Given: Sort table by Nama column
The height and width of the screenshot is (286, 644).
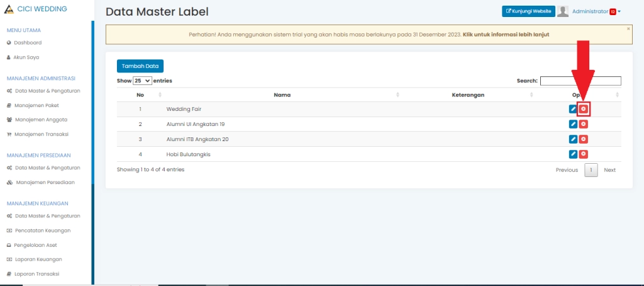Looking at the screenshot, I should pos(282,95).
